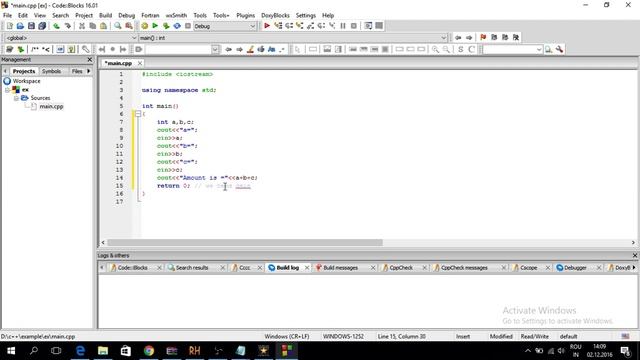
Task: Click the Break debugger pause icon
Action: tap(343, 26)
